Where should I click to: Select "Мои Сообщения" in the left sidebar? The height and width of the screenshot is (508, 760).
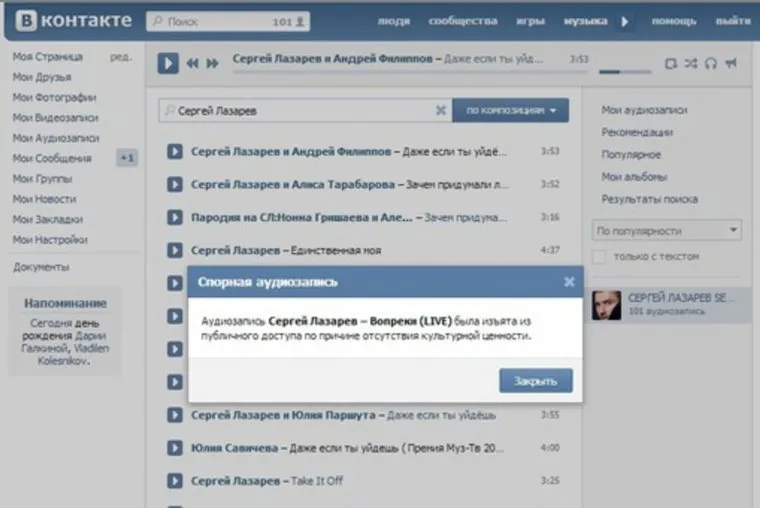[x=52, y=158]
